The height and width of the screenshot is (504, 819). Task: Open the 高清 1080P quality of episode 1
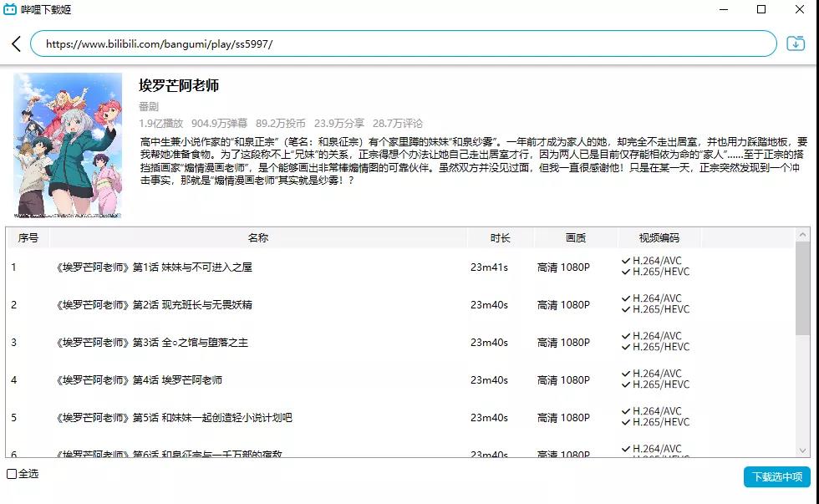[563, 267]
